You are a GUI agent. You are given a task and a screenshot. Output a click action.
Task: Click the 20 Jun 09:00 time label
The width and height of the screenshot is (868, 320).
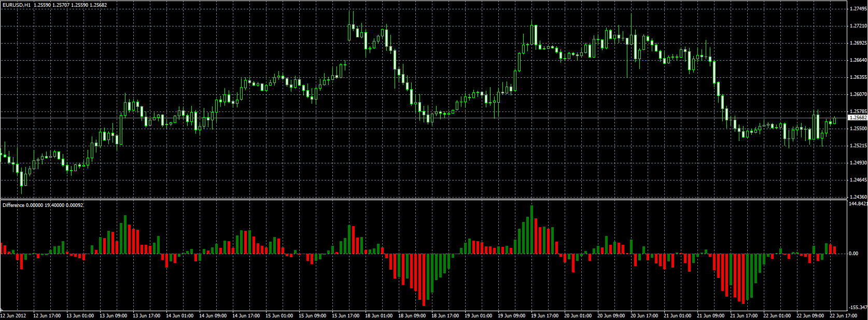tap(611, 316)
